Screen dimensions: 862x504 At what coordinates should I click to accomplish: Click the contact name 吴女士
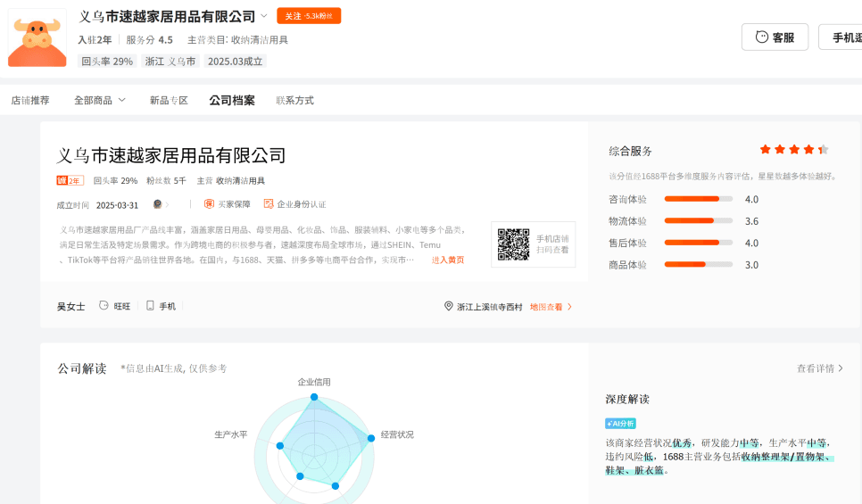[70, 307]
